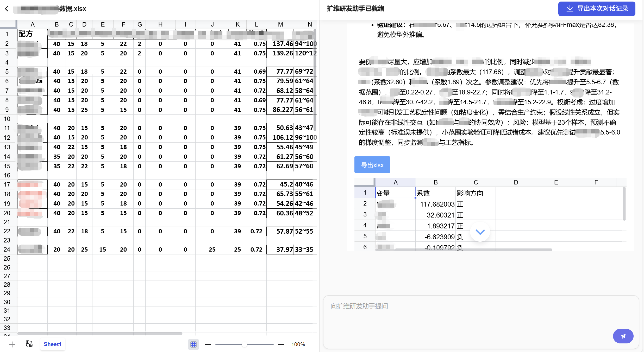Screen dimensions: 644x352
Task: Send message with paper plane button
Action: [623, 336]
